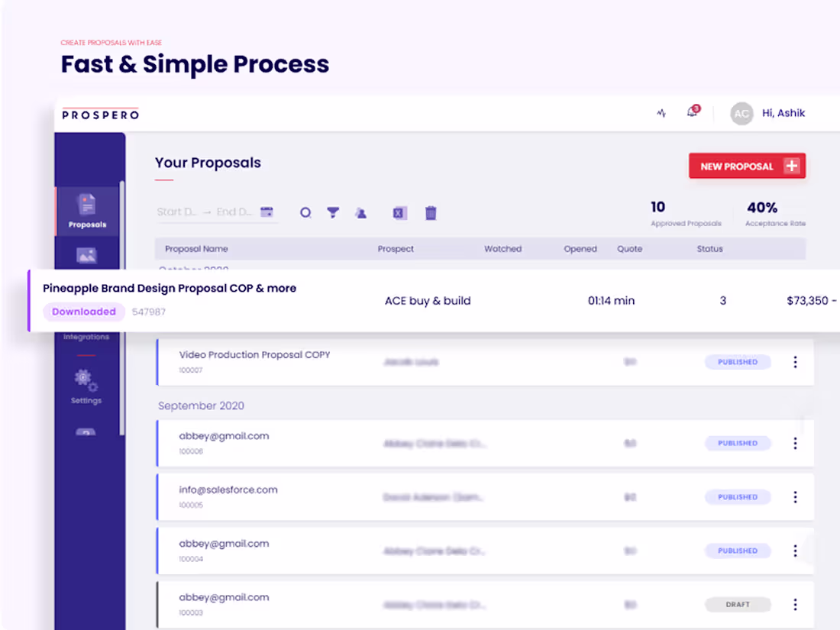Click the search icon above the proposals list

tap(305, 213)
